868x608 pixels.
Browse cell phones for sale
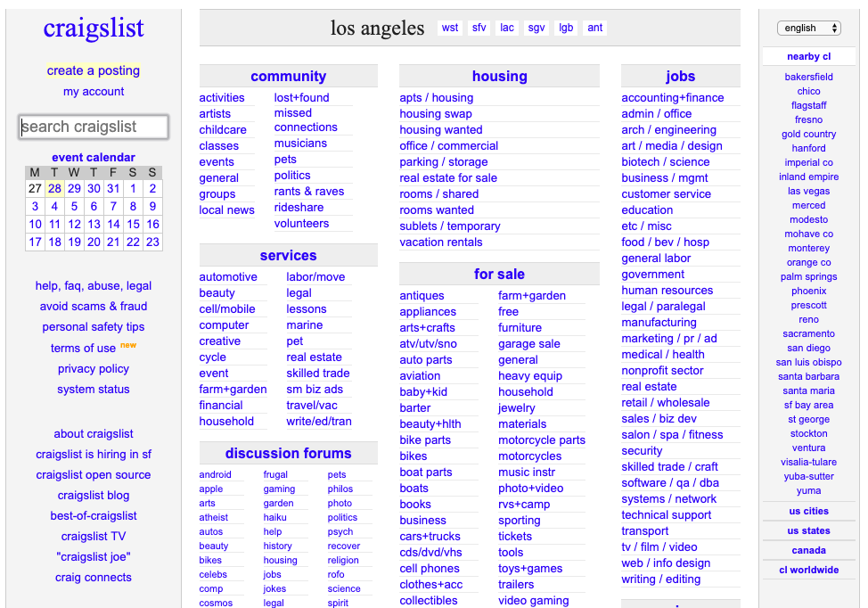coord(430,568)
